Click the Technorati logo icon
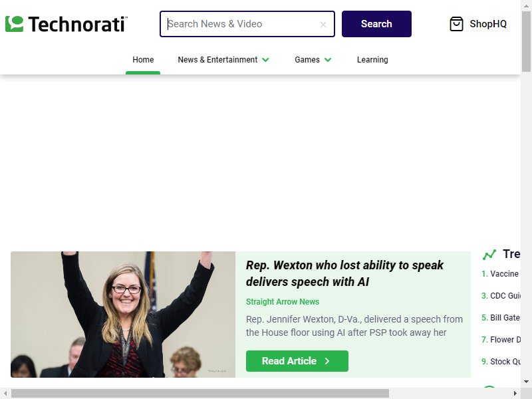Viewport: 532px width, 399px height. pos(14,24)
